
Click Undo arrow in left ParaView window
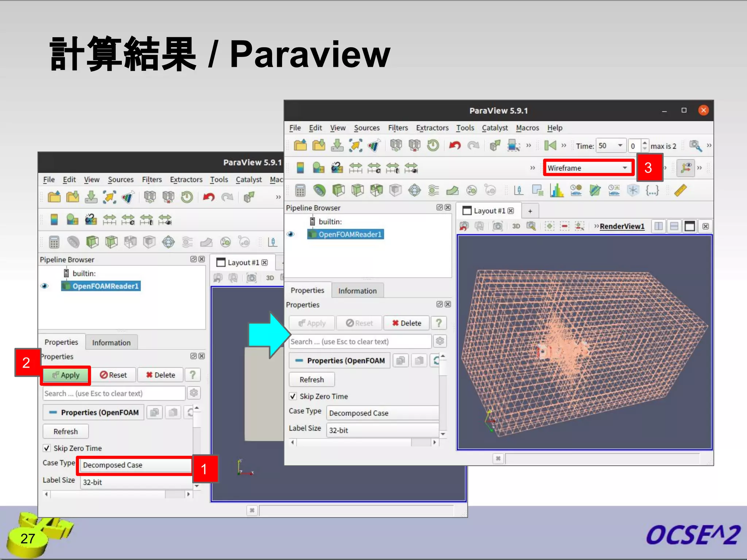coord(208,197)
